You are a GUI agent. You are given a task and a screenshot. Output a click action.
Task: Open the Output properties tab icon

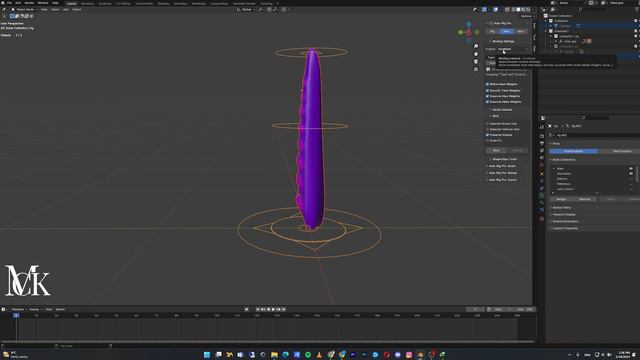pos(542,143)
